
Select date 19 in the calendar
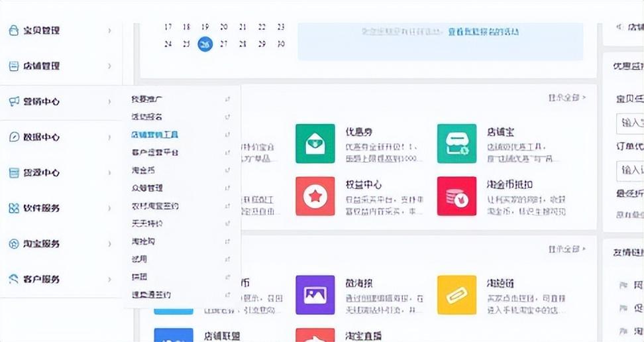(205, 27)
